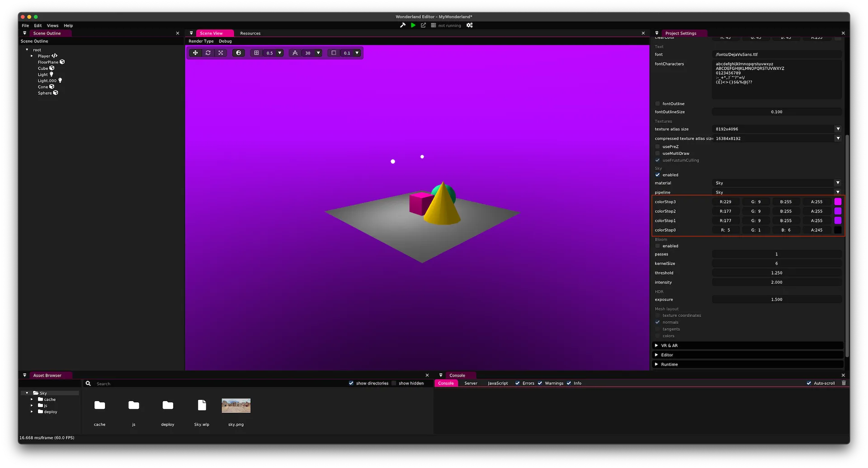Viewport: 868px width, 468px height.
Task: Toggle the fontOutline checkbox
Action: pyautogui.click(x=658, y=104)
